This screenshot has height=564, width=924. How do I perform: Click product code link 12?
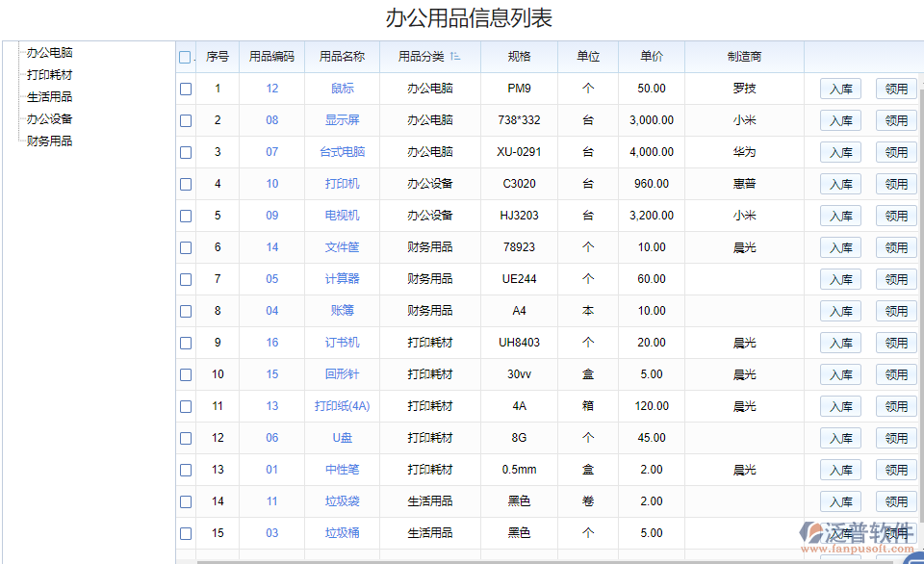(272, 88)
